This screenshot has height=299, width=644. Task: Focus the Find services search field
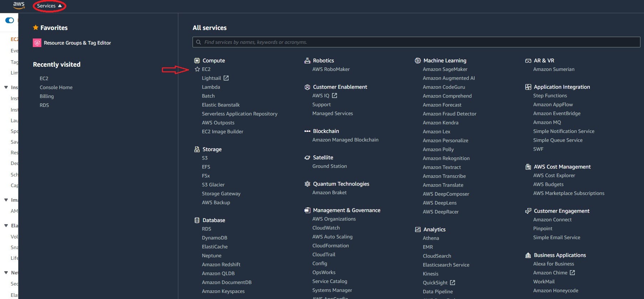point(416,42)
